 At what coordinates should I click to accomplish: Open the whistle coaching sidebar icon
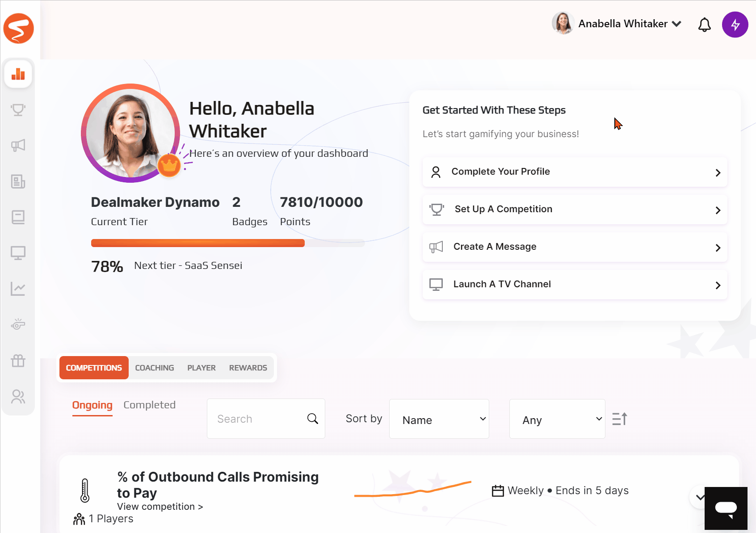pos(18,325)
